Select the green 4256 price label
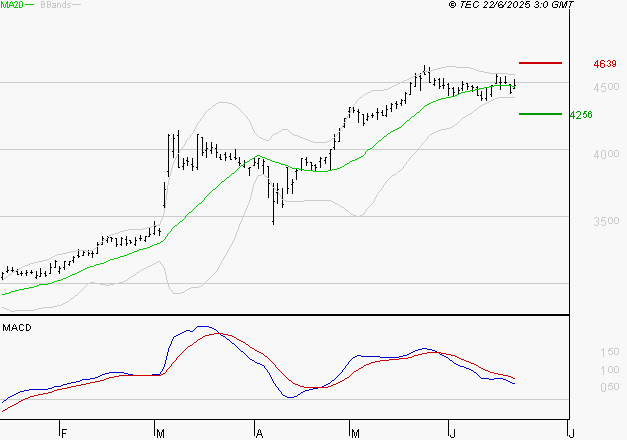627x440 pixels. (x=581, y=115)
